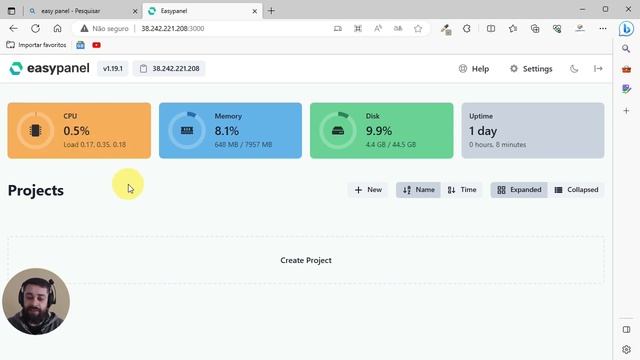Viewport: 640px width, 360px height.
Task: Switch to Collapsed view
Action: [x=576, y=190]
